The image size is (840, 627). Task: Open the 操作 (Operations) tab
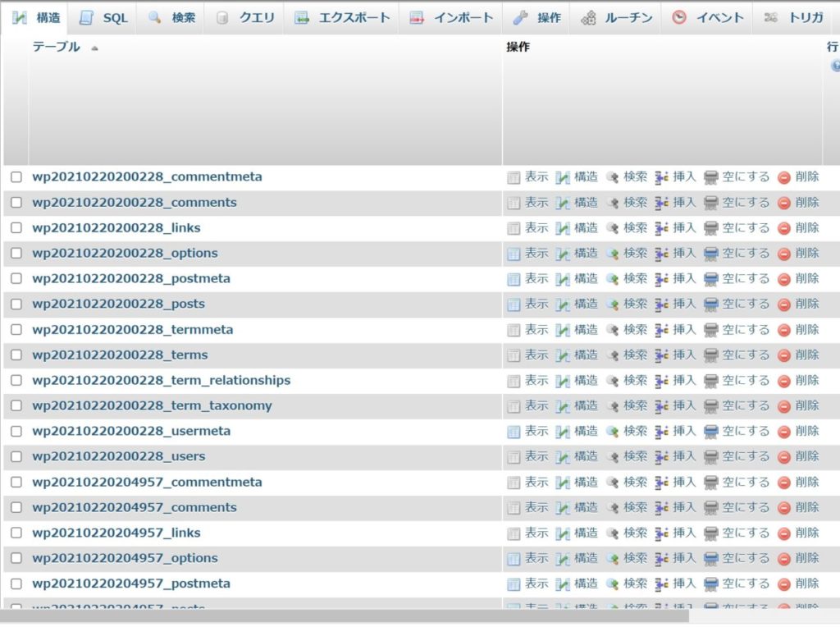pos(536,18)
